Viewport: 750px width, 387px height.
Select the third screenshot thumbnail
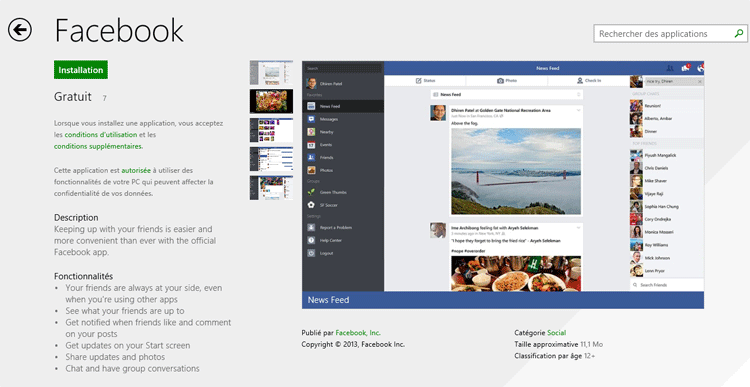click(x=271, y=130)
